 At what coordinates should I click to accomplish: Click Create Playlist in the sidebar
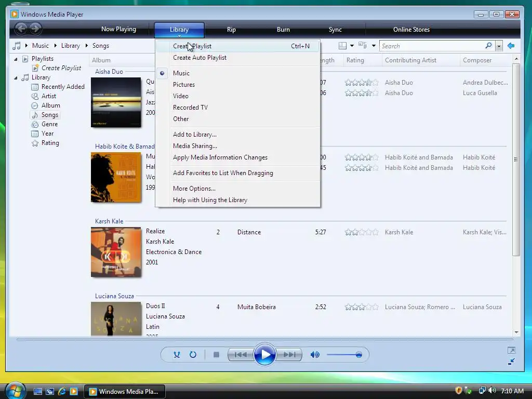(61, 68)
